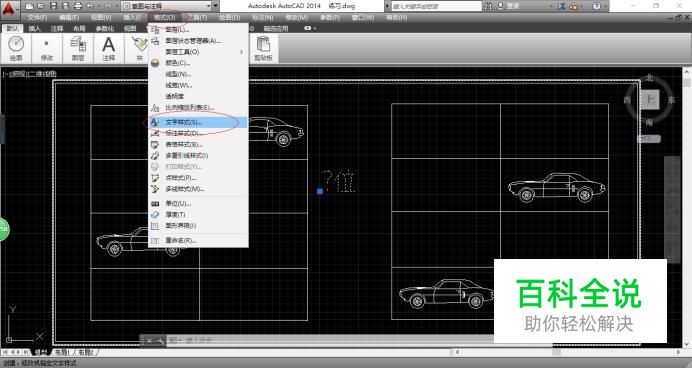Switch to the 默认 ribbon tab
Viewport: 692px width, 368px height.
click(12, 29)
